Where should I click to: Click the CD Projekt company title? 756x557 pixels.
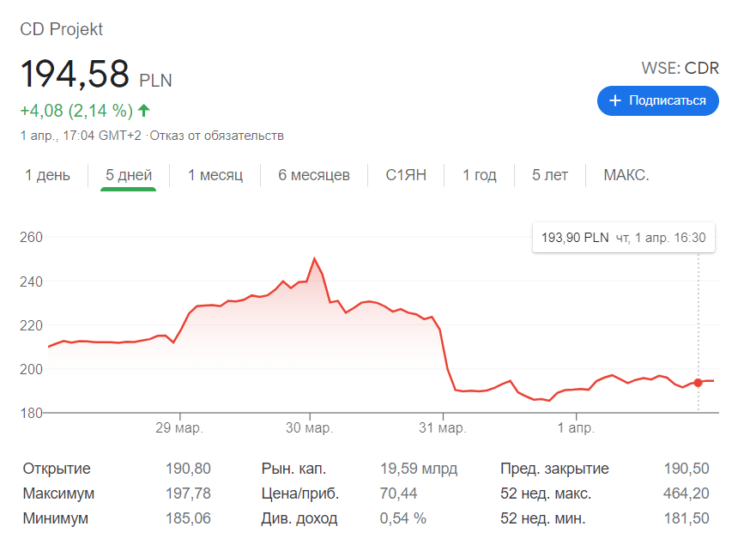tap(61, 29)
